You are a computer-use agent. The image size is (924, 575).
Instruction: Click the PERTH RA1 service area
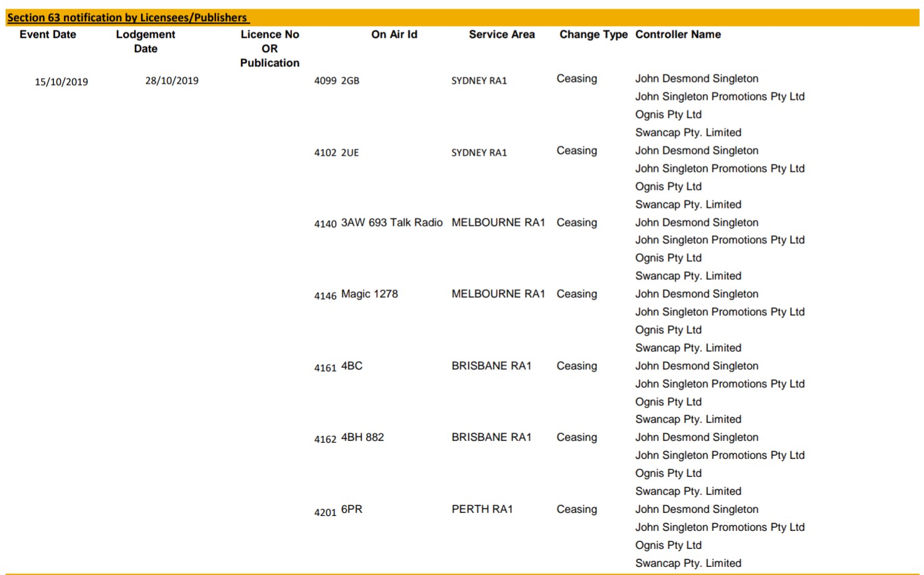[x=482, y=509]
